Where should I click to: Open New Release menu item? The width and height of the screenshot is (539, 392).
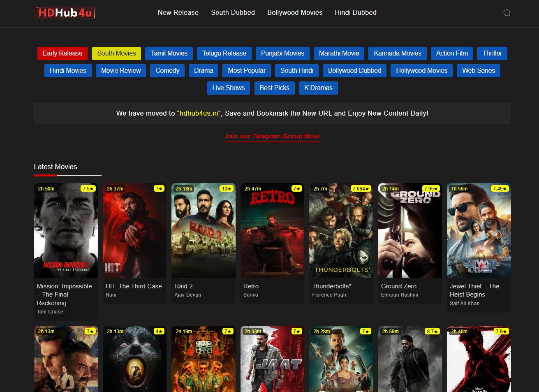178,13
